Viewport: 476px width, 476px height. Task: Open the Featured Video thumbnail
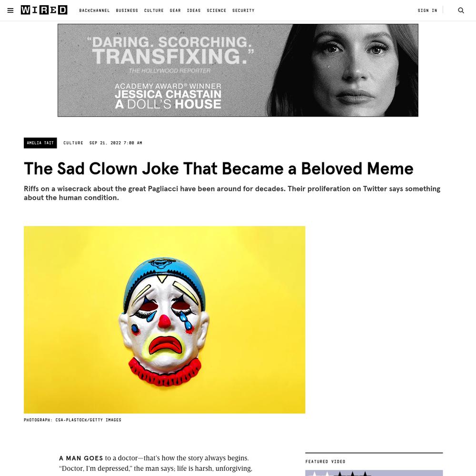click(374, 473)
